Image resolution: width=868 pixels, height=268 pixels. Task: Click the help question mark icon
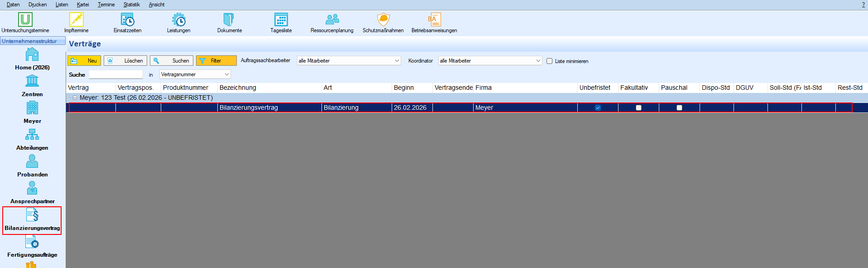coord(863,5)
